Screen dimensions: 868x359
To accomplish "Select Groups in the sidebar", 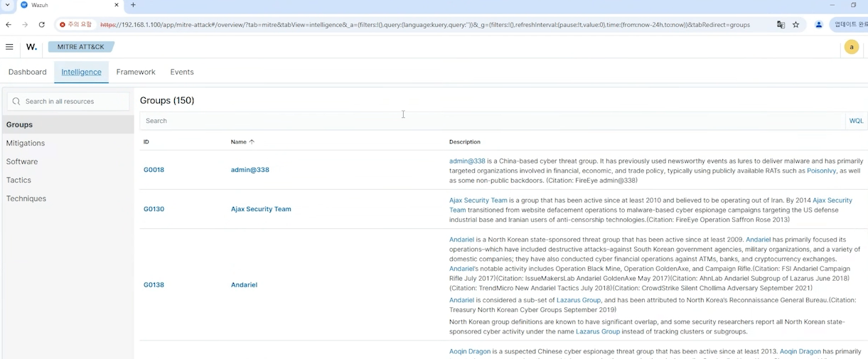I will pos(68,124).
